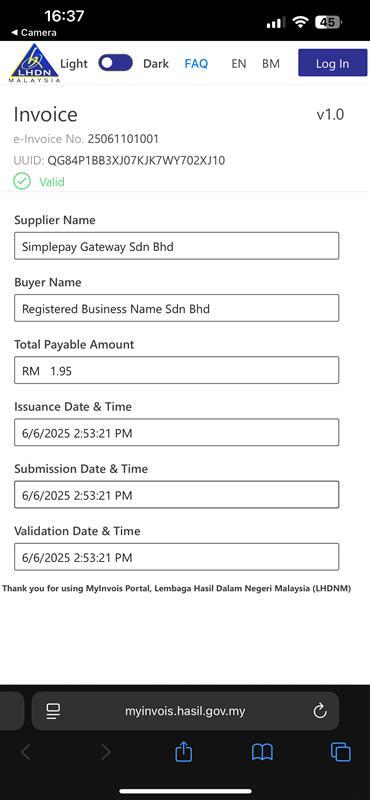Click the Supplier Name field
Screen dimensions: 370x800
click(x=177, y=246)
